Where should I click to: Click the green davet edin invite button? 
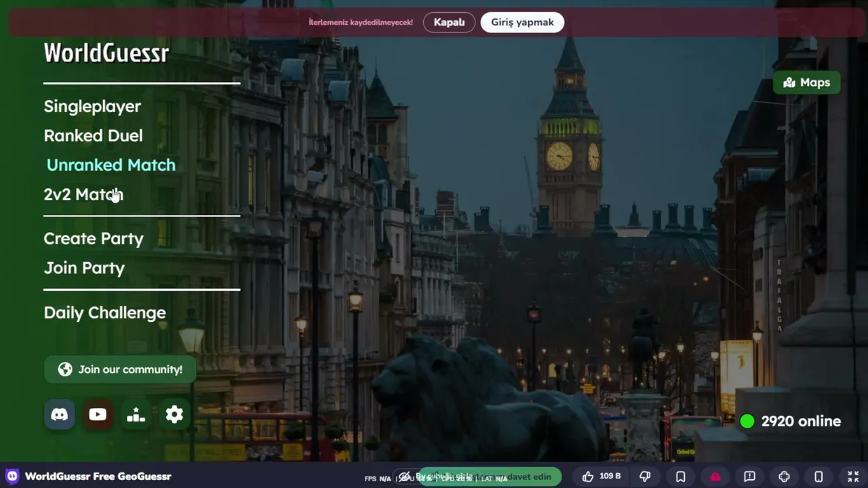click(x=490, y=476)
